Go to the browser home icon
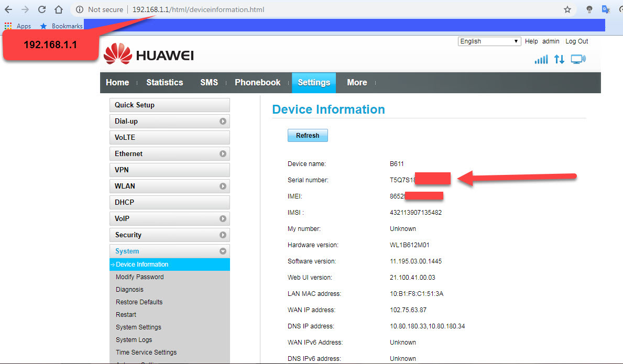This screenshot has height=364, width=623. (59, 9)
